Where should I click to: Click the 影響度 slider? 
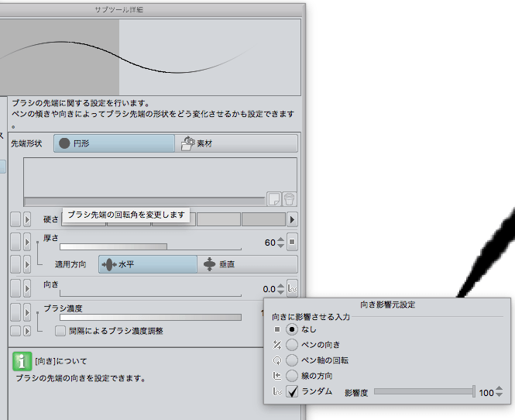point(424,392)
